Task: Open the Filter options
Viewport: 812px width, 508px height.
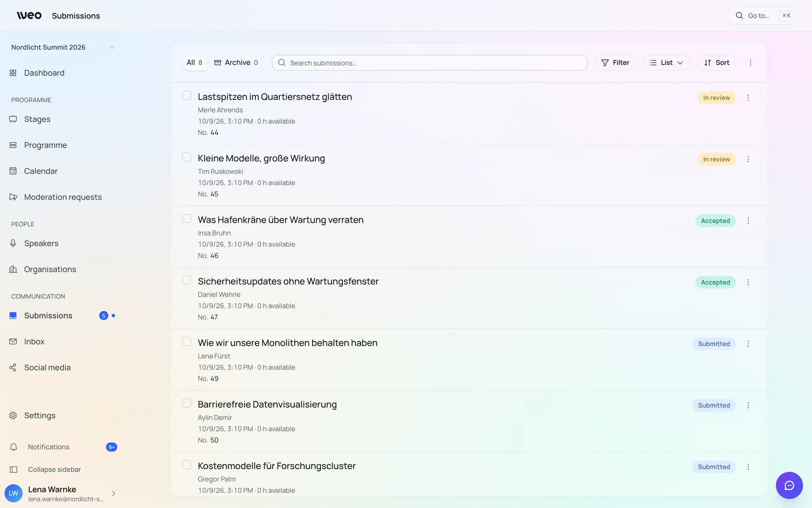Action: tap(615, 62)
